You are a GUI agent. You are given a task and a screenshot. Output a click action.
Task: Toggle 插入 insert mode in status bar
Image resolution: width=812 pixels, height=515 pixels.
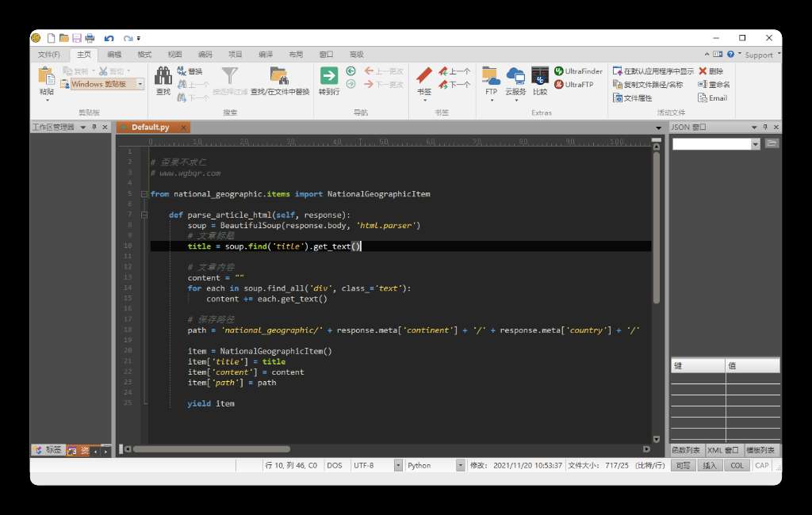tap(710, 465)
